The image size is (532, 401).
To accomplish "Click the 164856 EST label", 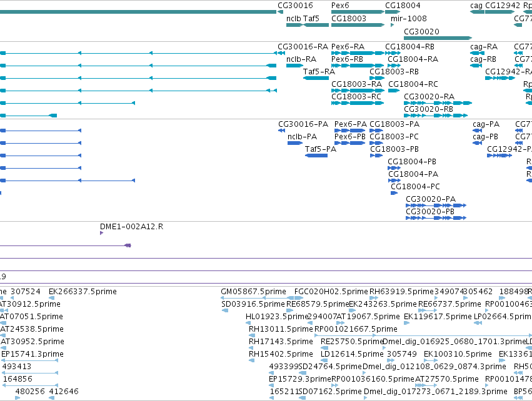I will click(x=18, y=379).
